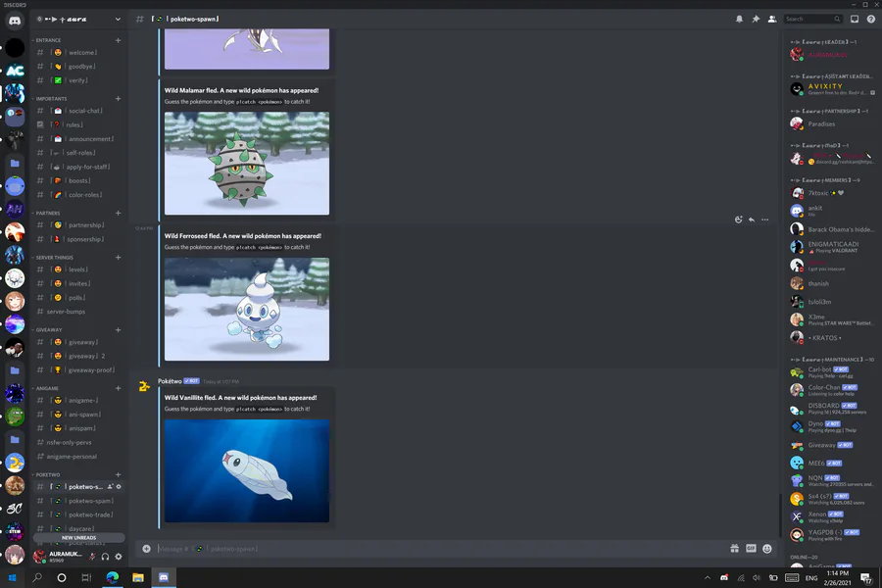Open User Settings gear
This screenshot has width=882, height=588.
point(119,557)
